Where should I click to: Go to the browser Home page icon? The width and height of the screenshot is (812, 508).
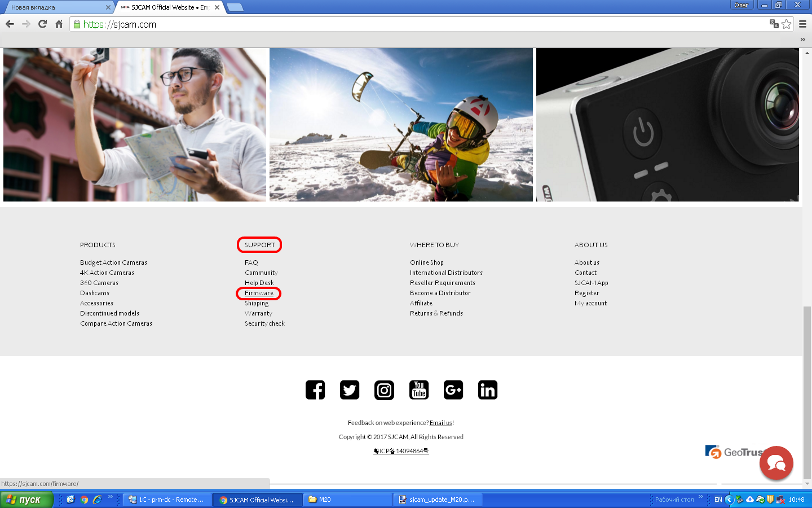(59, 24)
